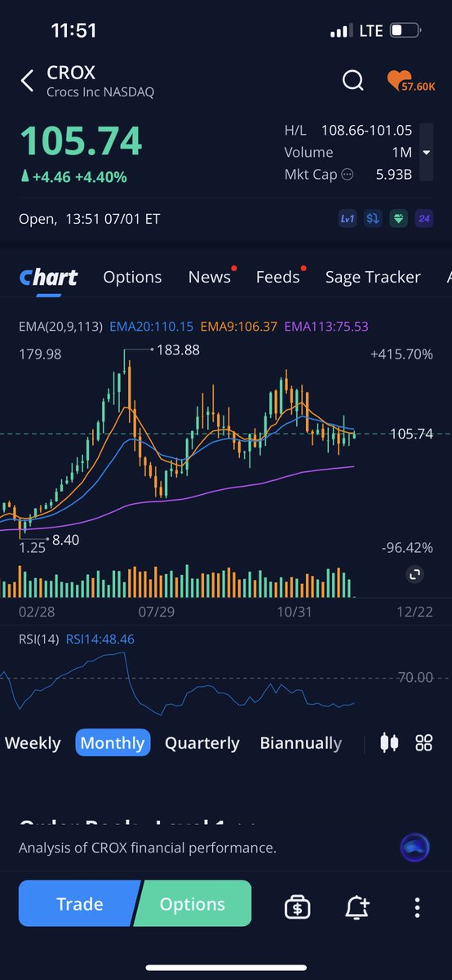
Task: Tap the current price 105.74
Action: (81, 141)
